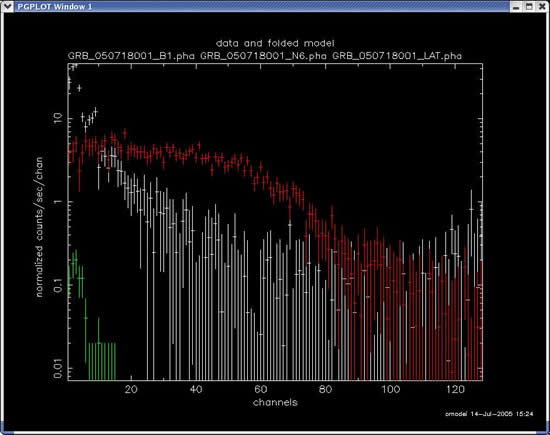The image size is (550, 435).
Task: Click the 'normalized counts/sec/chan' y-axis label
Action: pos(39,227)
